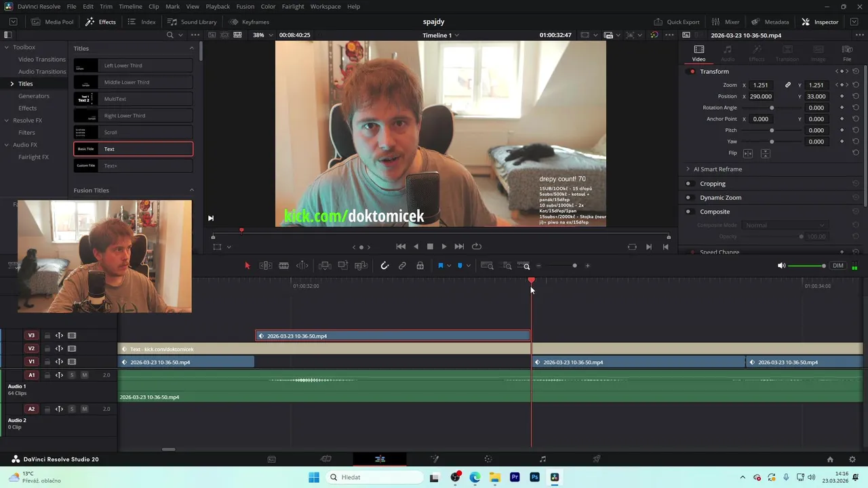Screen dimensions: 868x488
Task: Click the Overwrite Clip toolbar icon
Action: 343,266
